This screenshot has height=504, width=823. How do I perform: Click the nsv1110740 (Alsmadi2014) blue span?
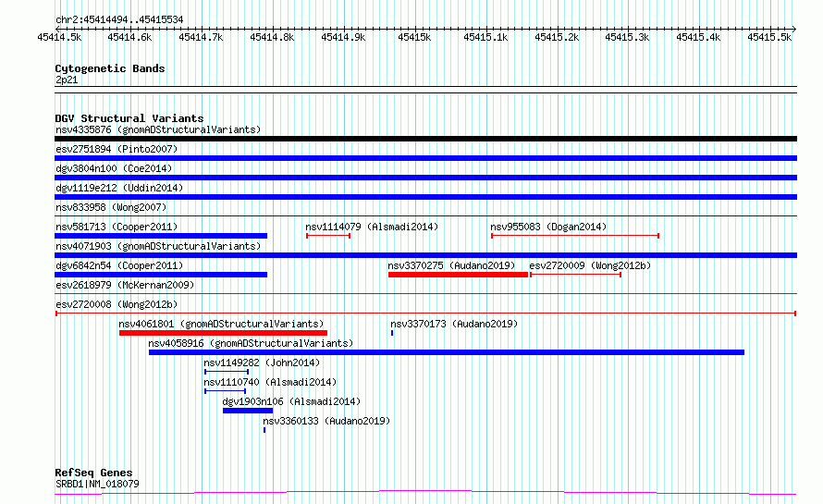click(x=225, y=391)
